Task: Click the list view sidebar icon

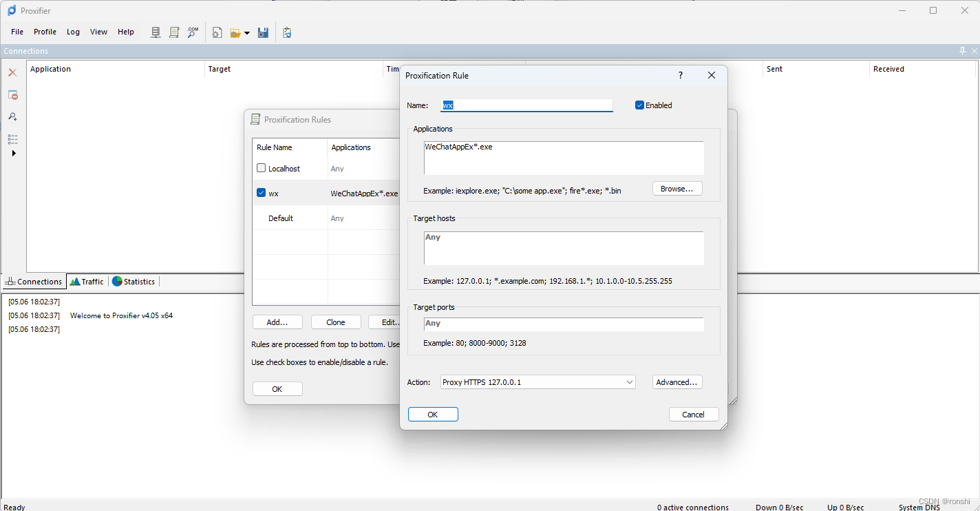Action: (12, 139)
